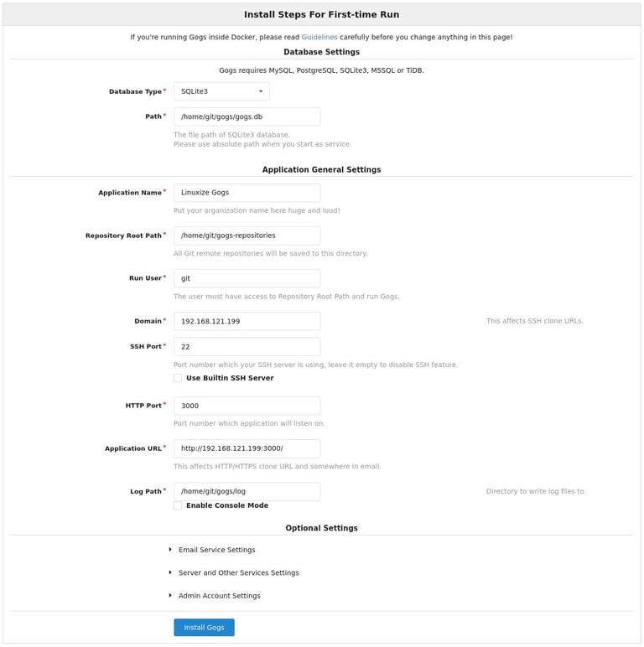
Task: Click the HTTP Port input field
Action: (247, 406)
